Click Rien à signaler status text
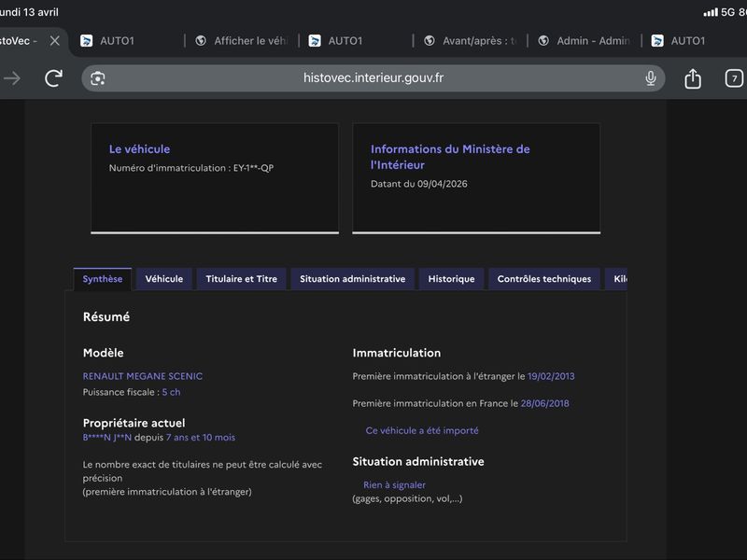The image size is (747, 560). pos(394,484)
